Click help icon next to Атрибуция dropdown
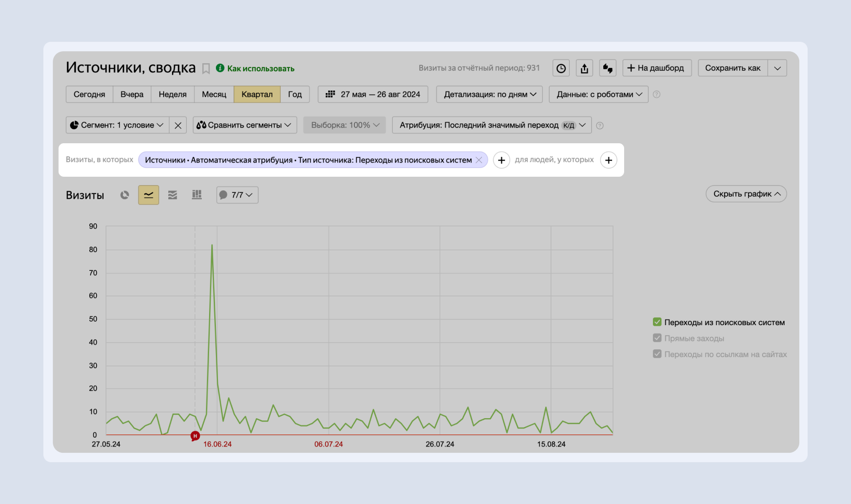 click(600, 125)
